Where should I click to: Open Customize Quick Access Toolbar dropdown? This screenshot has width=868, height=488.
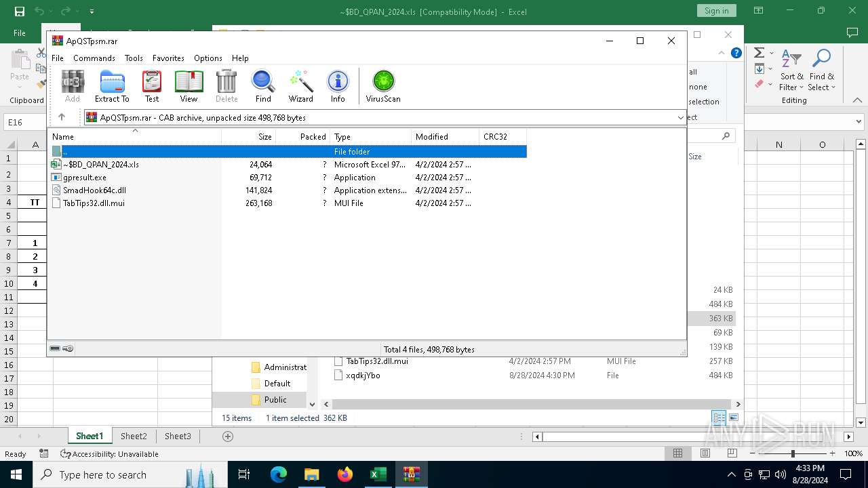point(92,11)
